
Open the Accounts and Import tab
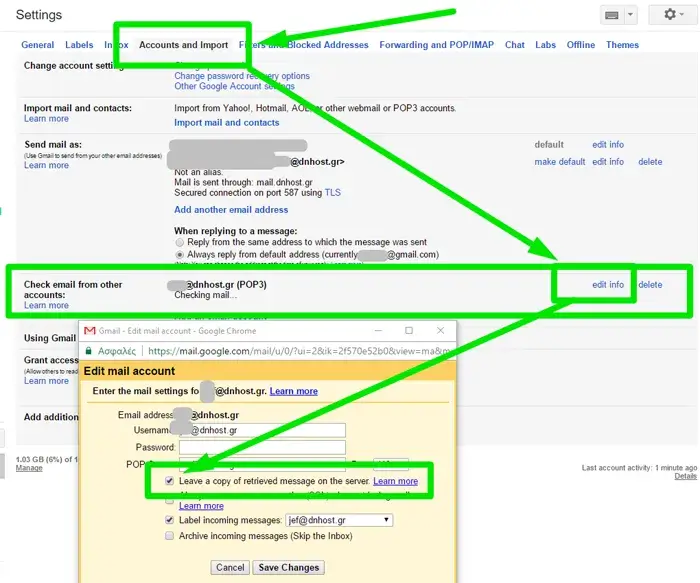pyautogui.click(x=183, y=45)
